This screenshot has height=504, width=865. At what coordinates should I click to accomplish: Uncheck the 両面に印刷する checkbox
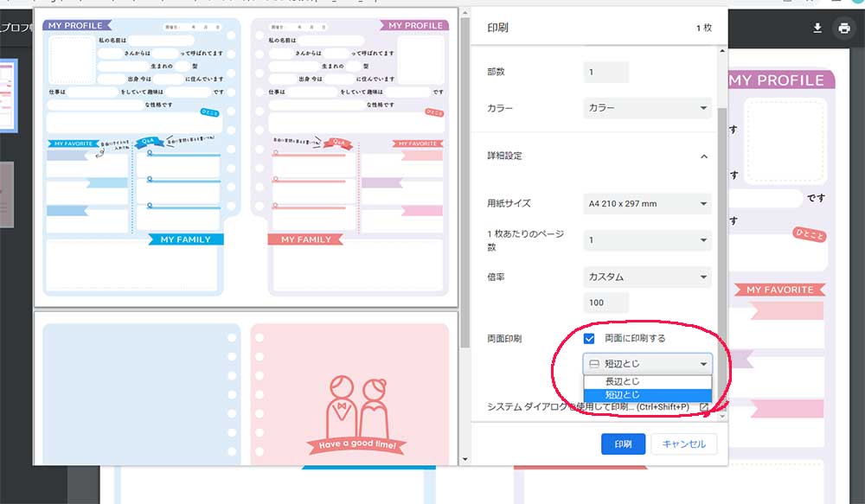click(x=590, y=338)
